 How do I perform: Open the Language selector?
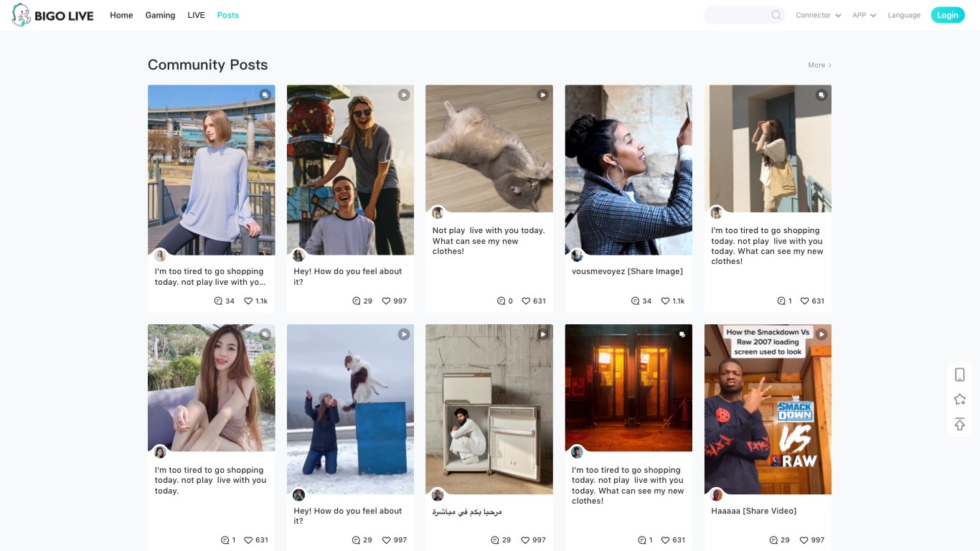click(903, 15)
